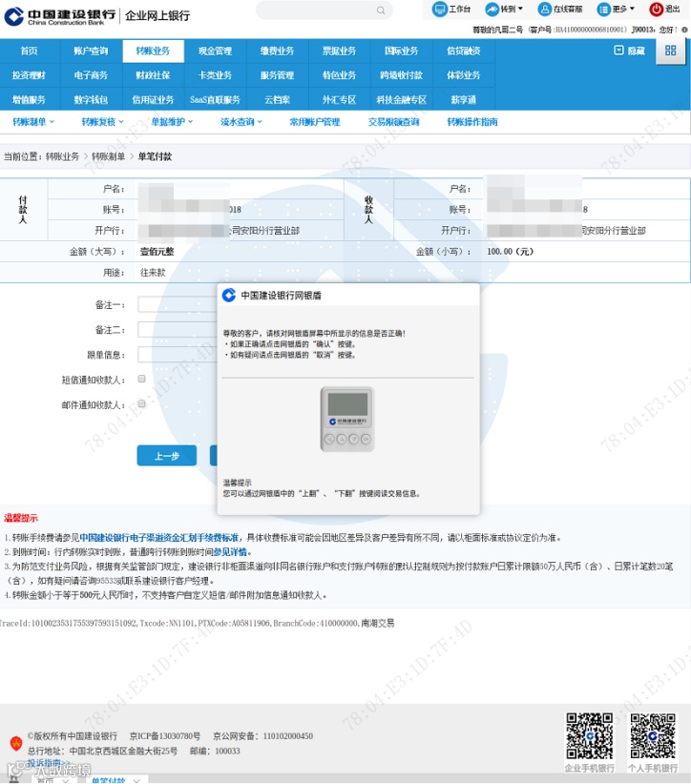Screen dimensions: 691x784
Task: Click 转账制单 in breadcrumb
Action: coord(108,156)
